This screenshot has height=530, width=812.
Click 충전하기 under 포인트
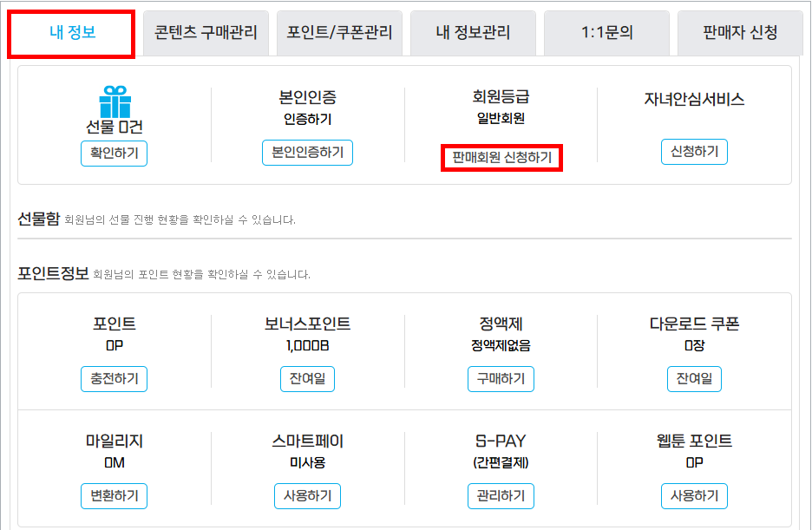(x=114, y=379)
